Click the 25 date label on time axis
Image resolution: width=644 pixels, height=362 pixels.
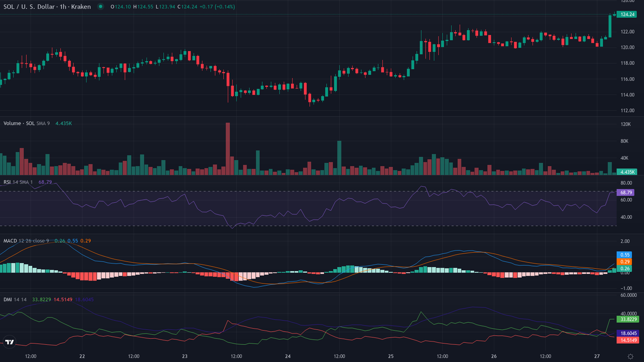click(x=391, y=356)
